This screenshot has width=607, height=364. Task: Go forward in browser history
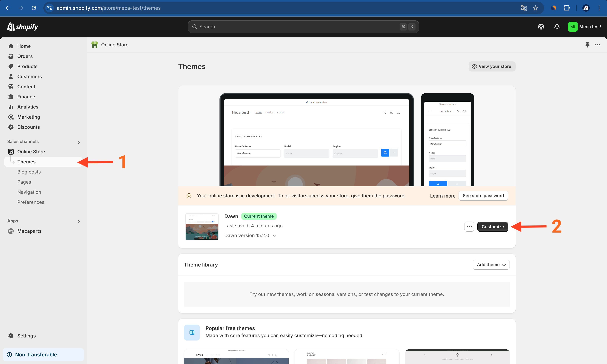tap(21, 8)
